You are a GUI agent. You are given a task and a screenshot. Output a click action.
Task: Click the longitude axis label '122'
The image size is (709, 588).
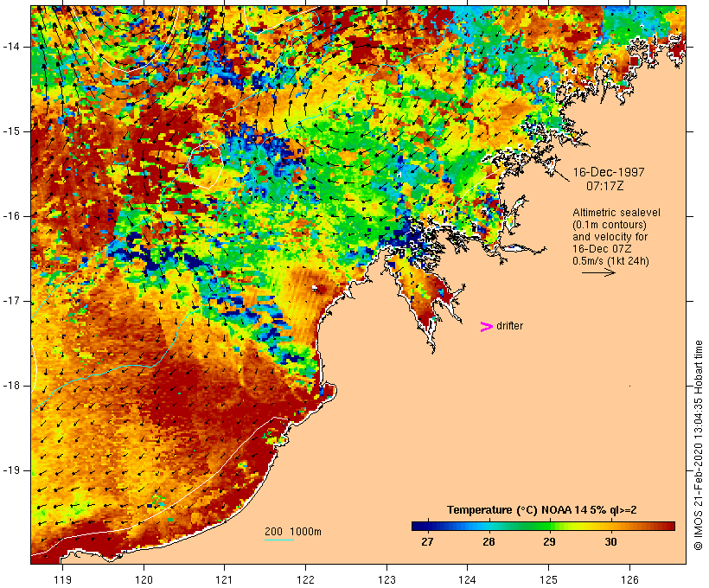tap(306, 580)
